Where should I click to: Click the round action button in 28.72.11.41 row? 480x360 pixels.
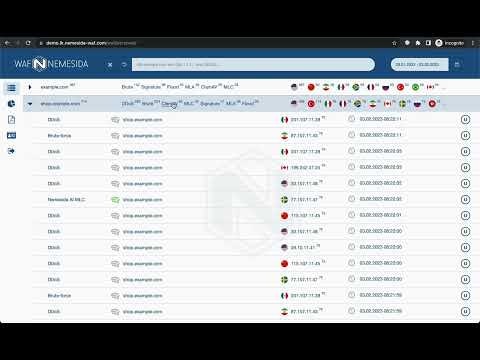point(465,248)
